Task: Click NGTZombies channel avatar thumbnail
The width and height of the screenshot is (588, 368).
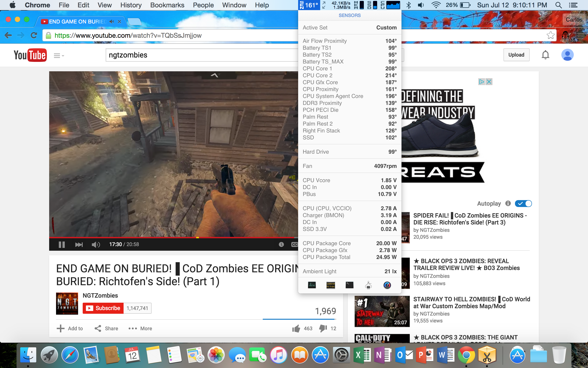Action: [67, 303]
